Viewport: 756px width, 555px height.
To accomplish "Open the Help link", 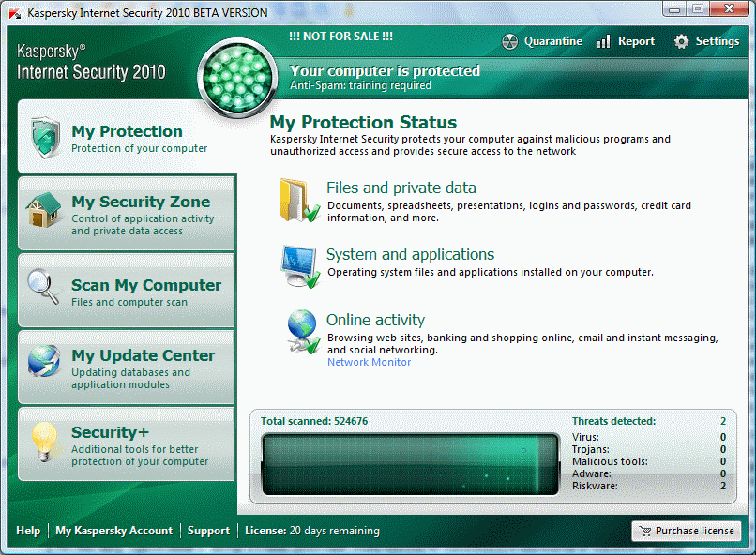I will [x=28, y=531].
